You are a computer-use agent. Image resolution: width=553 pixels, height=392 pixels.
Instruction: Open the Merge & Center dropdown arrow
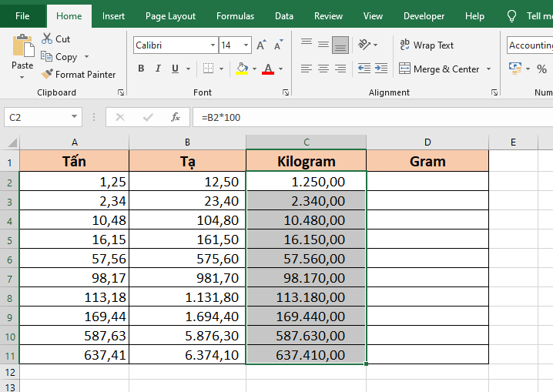click(488, 69)
